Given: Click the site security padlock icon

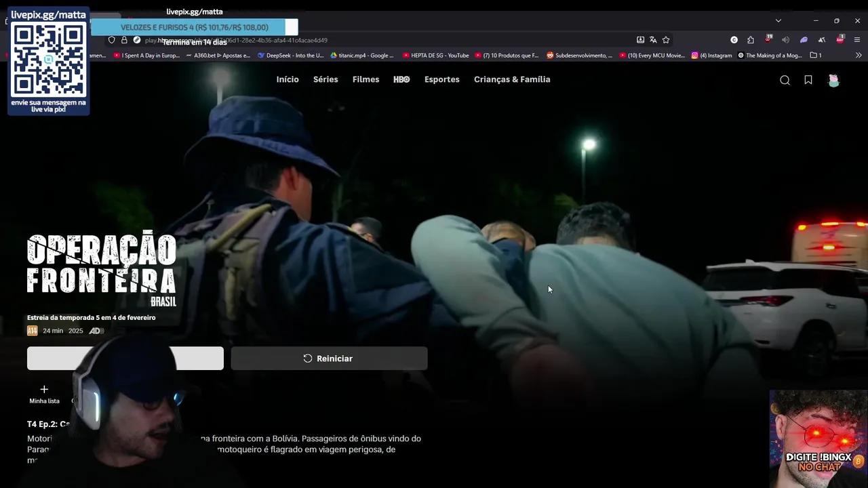Looking at the screenshot, I should click(124, 40).
